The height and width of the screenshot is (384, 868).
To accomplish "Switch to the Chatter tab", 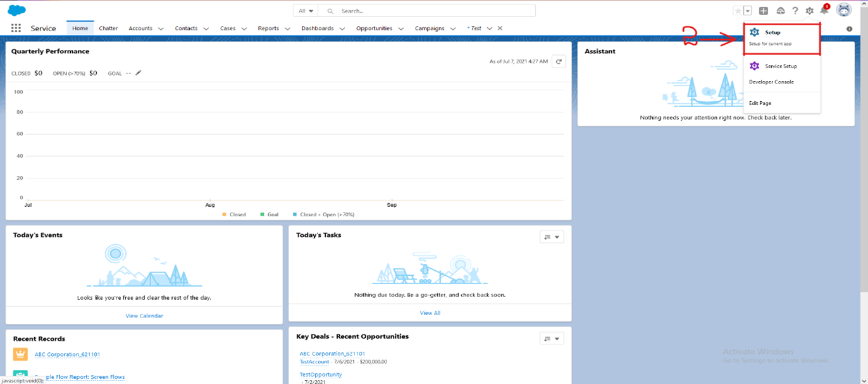I will tap(108, 28).
